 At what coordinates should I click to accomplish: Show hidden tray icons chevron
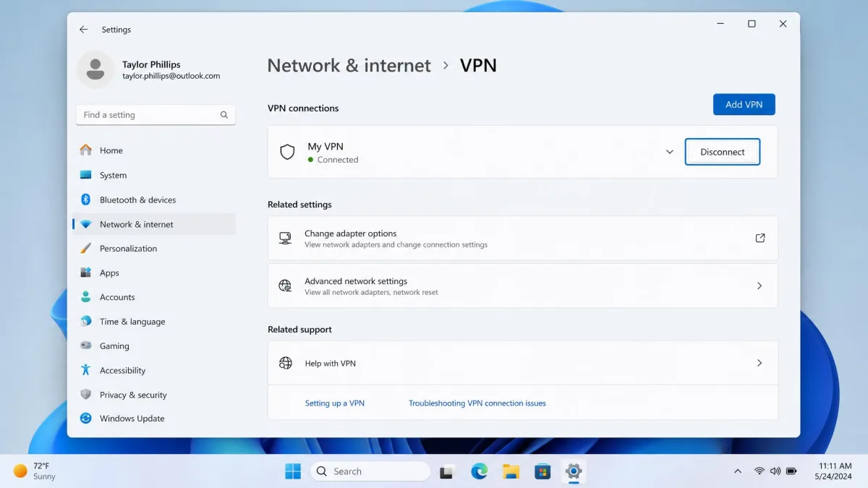click(738, 471)
